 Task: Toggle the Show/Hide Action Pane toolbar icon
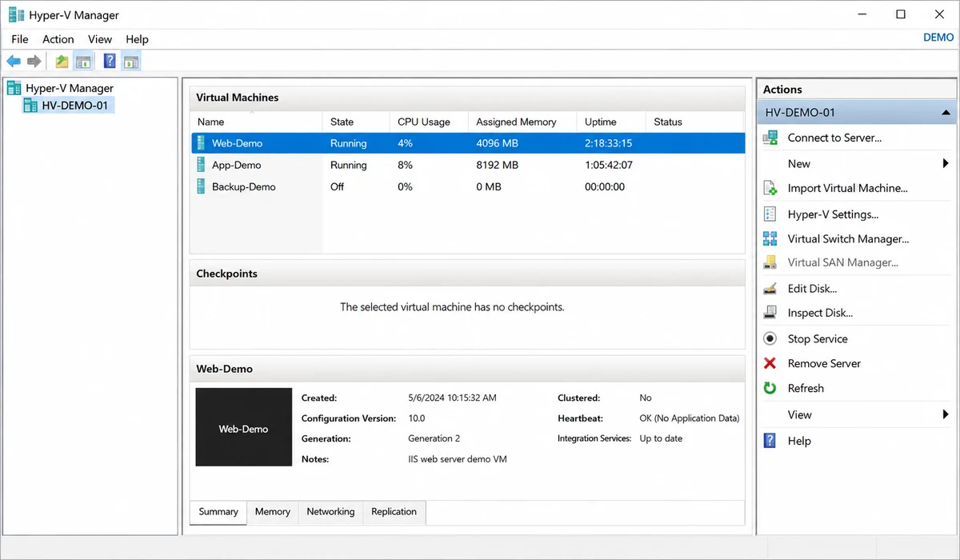[x=130, y=61]
